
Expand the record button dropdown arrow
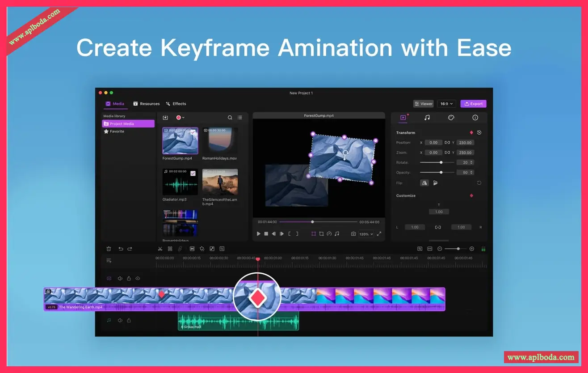(183, 118)
